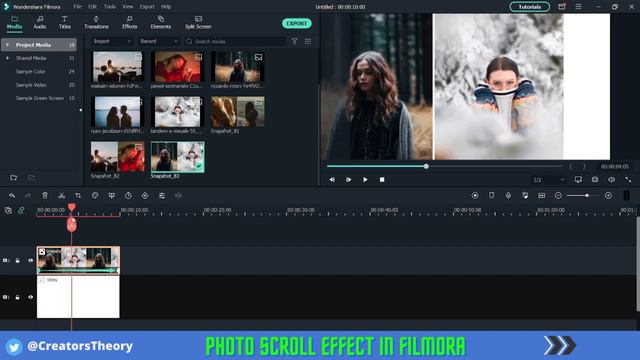Image resolution: width=640 pixels, height=360 pixels.
Task: Undo the last edit
Action: click(12, 196)
